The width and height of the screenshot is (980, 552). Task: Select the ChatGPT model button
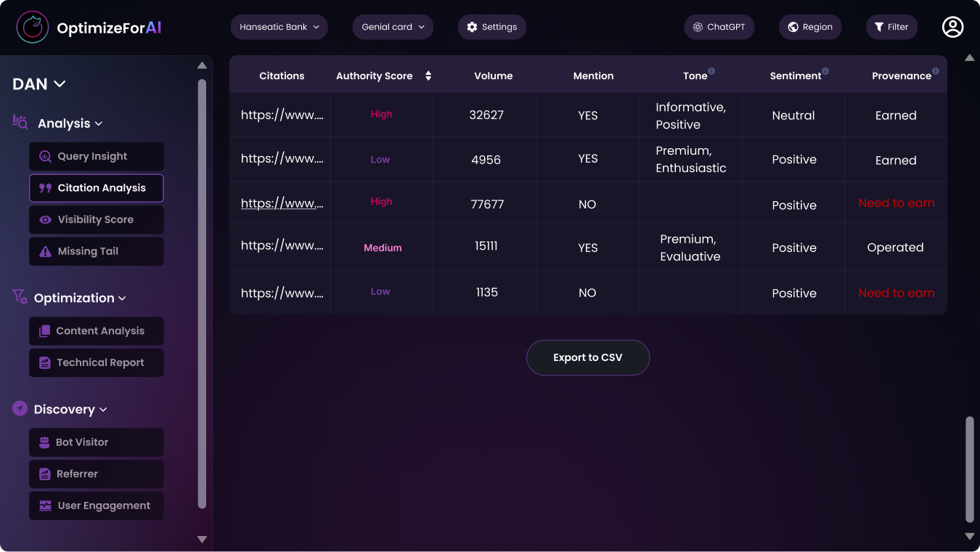[x=719, y=27]
